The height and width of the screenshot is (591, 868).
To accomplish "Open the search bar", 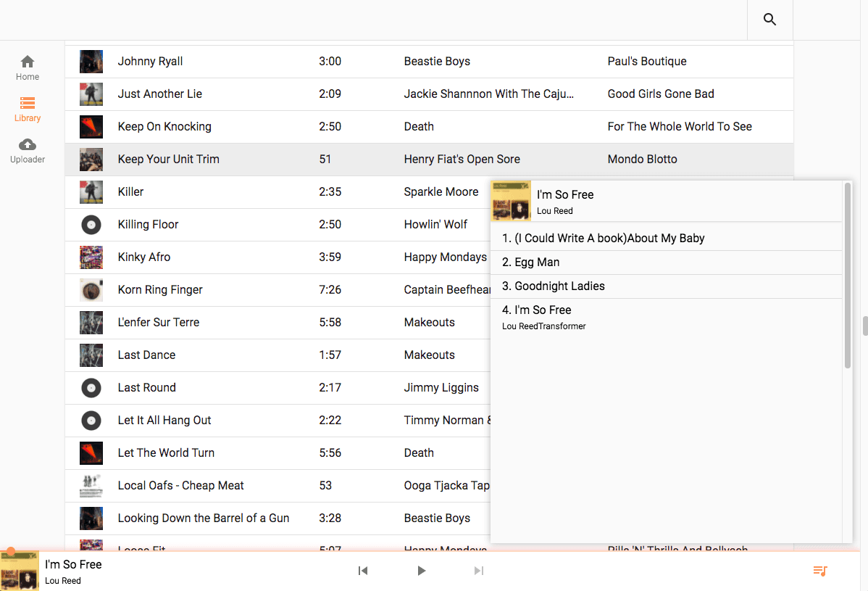I will click(x=769, y=20).
